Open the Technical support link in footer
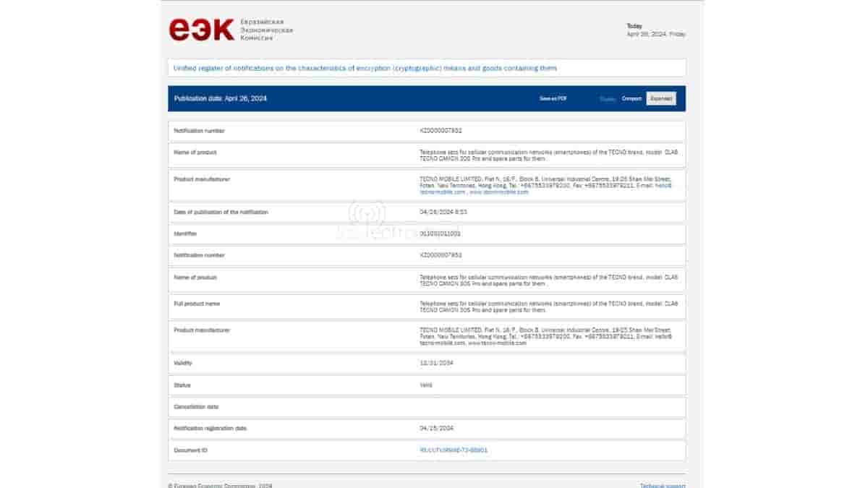 click(x=662, y=485)
